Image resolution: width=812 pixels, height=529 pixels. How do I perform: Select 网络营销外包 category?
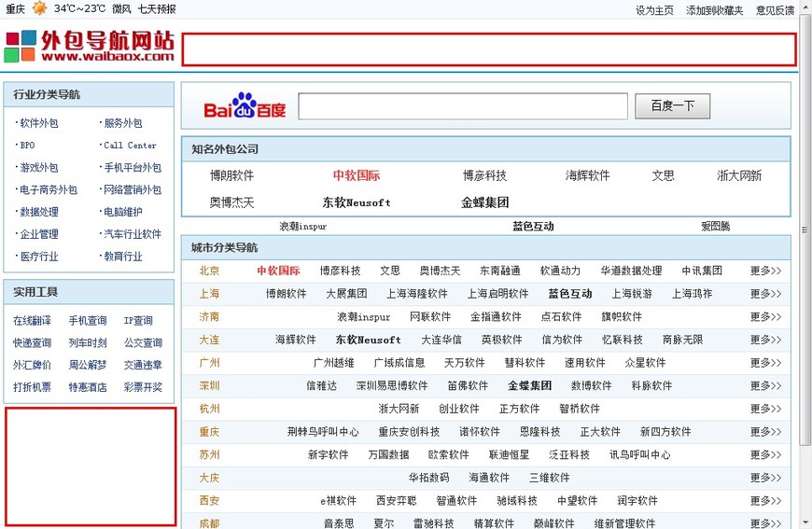[133, 190]
